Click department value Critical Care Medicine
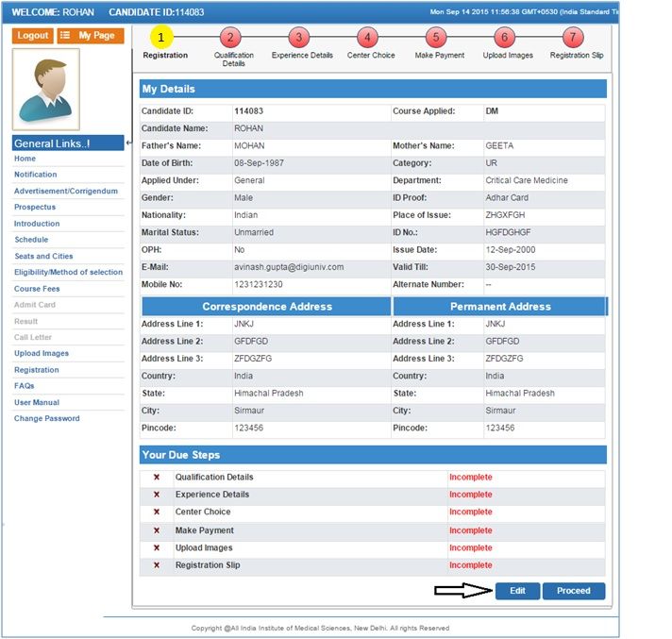672x639 pixels. pos(527,180)
